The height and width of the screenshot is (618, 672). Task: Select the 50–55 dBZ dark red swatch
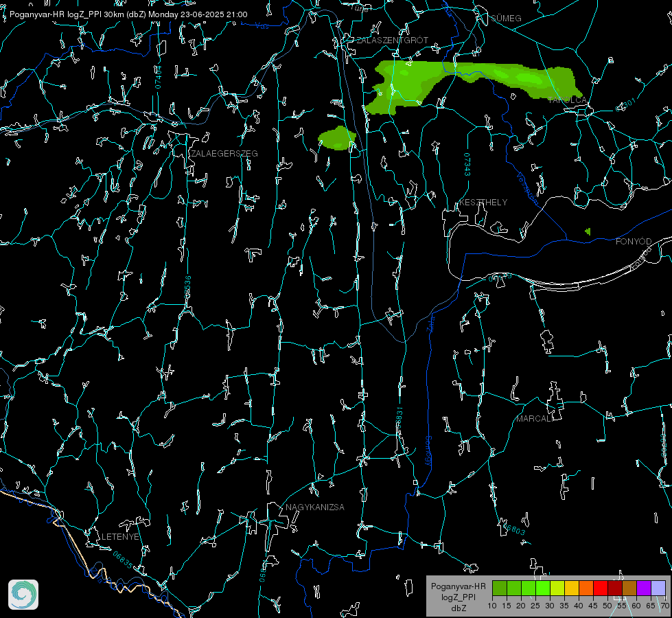coord(615,588)
